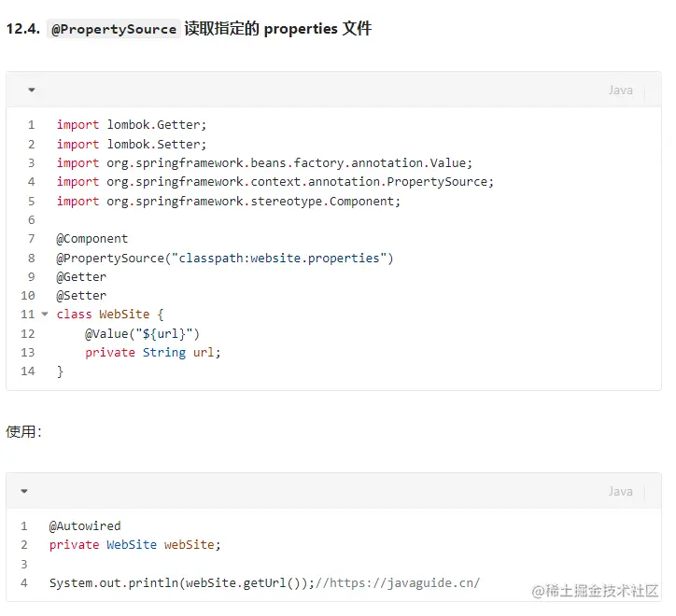Click the private WebSite webSite declaration
This screenshot has height=616, width=676.
134,545
